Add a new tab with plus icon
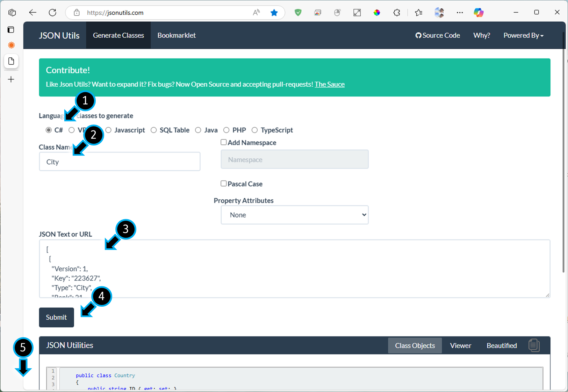 click(x=11, y=79)
